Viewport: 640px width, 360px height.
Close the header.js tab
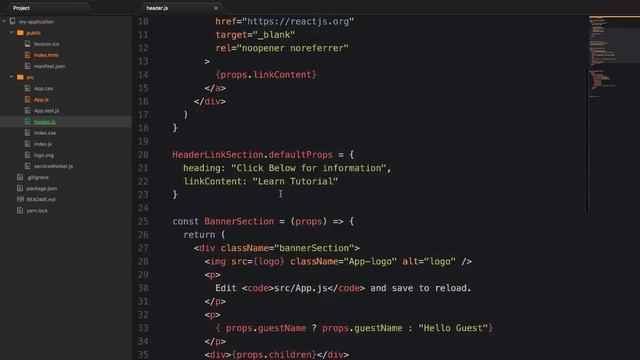[216, 8]
